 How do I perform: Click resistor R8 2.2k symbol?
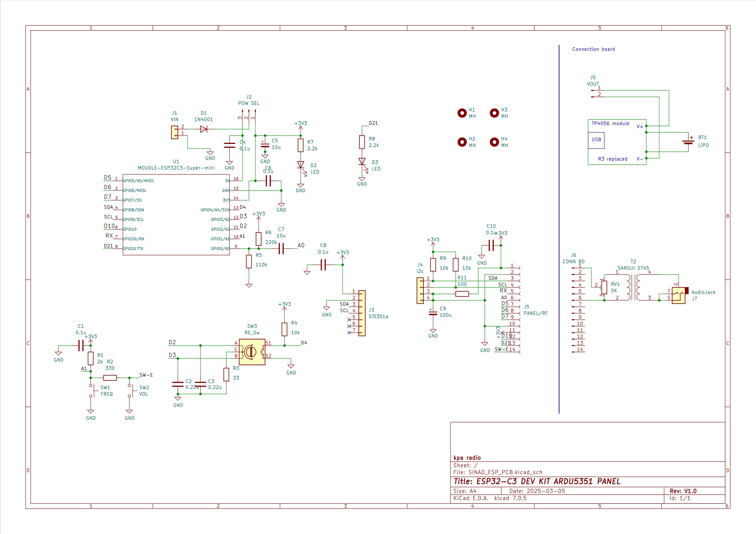point(362,142)
